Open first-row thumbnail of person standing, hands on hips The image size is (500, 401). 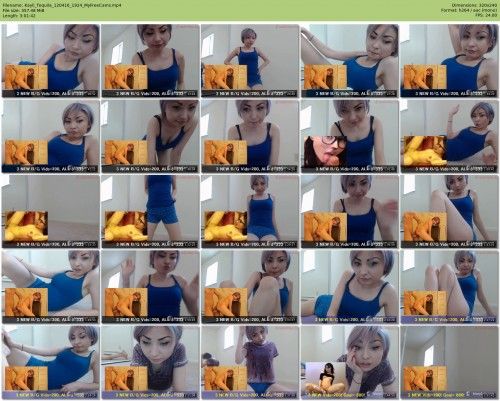pyautogui.click(x=250, y=61)
